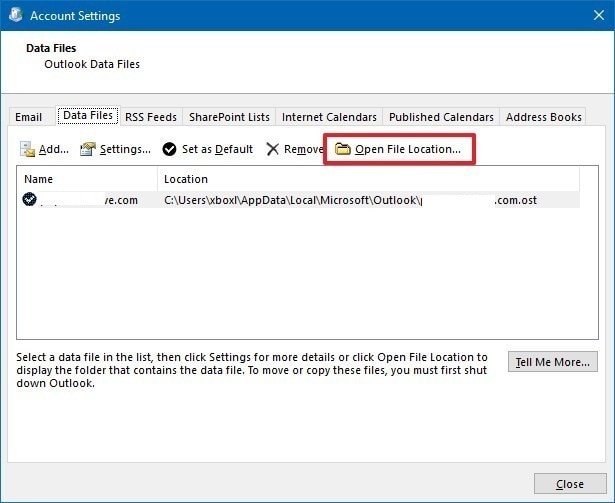Go to the SharePoint Lists tab
The width and height of the screenshot is (615, 503).
pyautogui.click(x=229, y=117)
